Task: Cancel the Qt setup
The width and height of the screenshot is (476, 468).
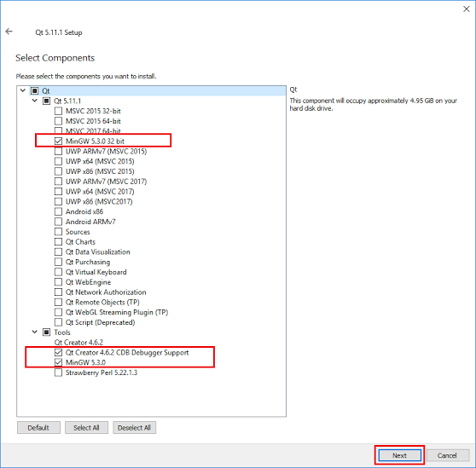Action: 448,455
